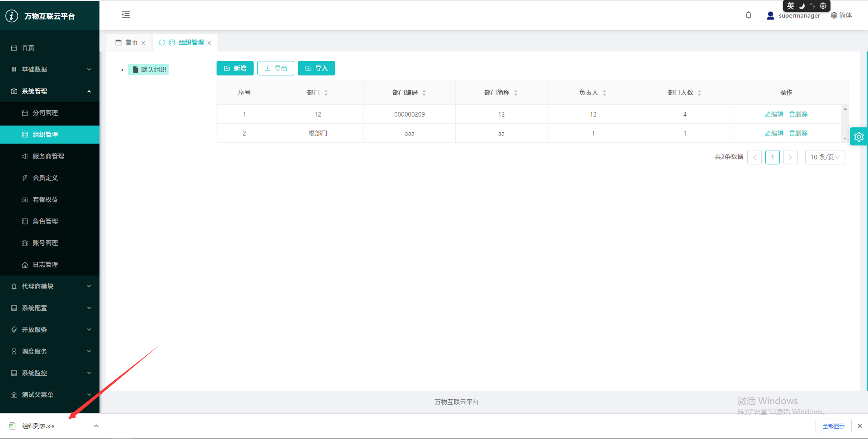
Task: Click the supermanager user avatar icon
Action: [x=770, y=16]
